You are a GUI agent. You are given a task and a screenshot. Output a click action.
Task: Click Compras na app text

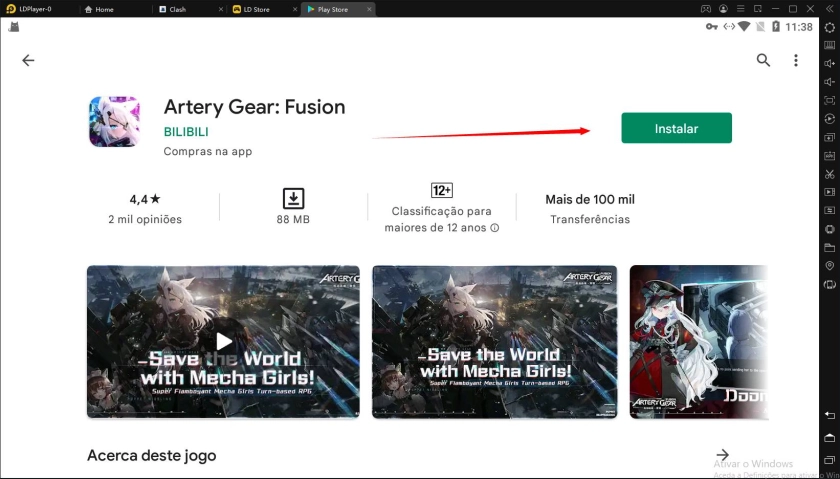208,152
